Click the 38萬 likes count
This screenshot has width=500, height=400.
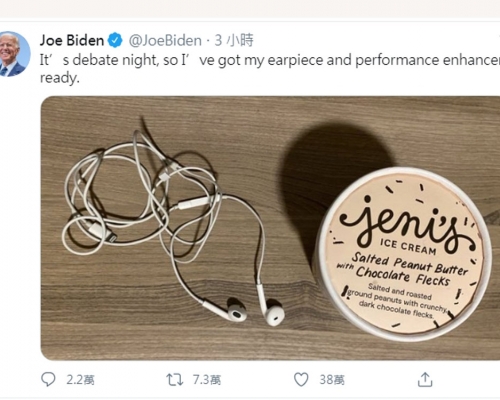coord(332,380)
